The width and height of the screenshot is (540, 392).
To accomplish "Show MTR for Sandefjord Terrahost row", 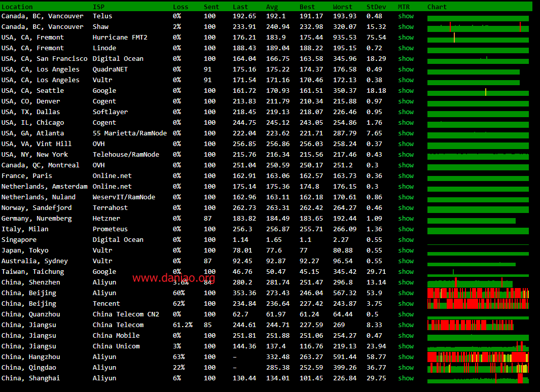I will point(406,208).
